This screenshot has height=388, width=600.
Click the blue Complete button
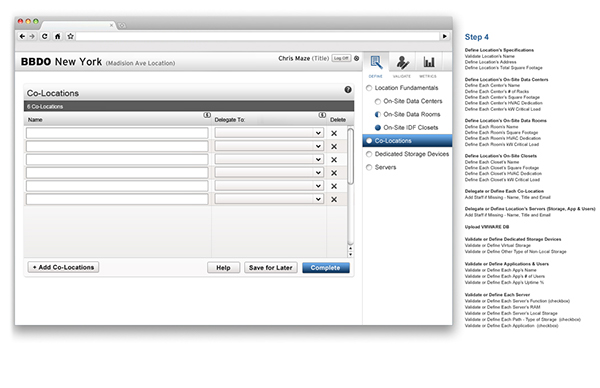point(326,267)
